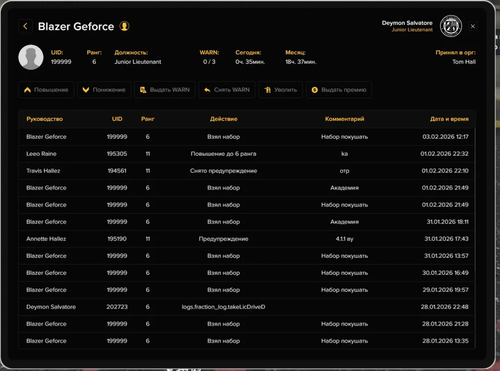Click the Уволить dismiss button

(x=280, y=90)
